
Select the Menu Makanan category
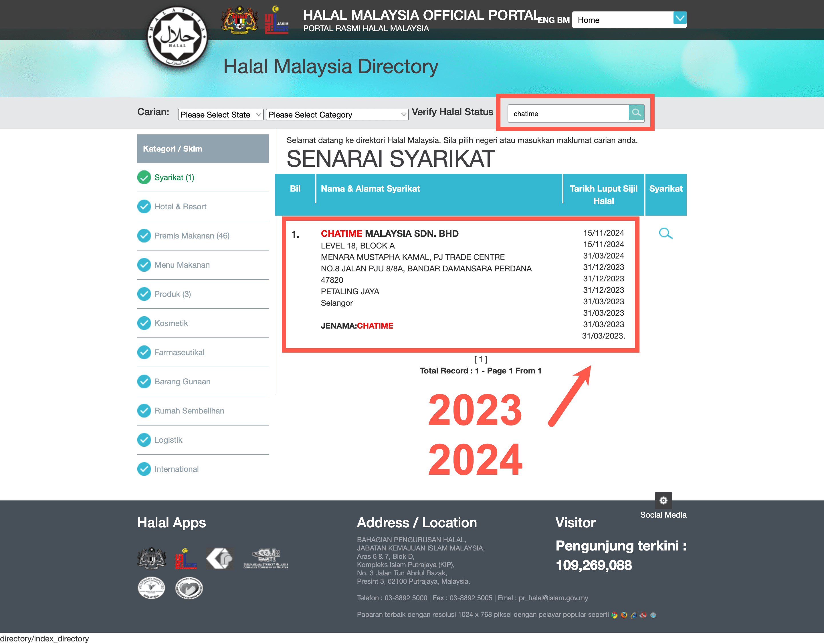tap(182, 265)
